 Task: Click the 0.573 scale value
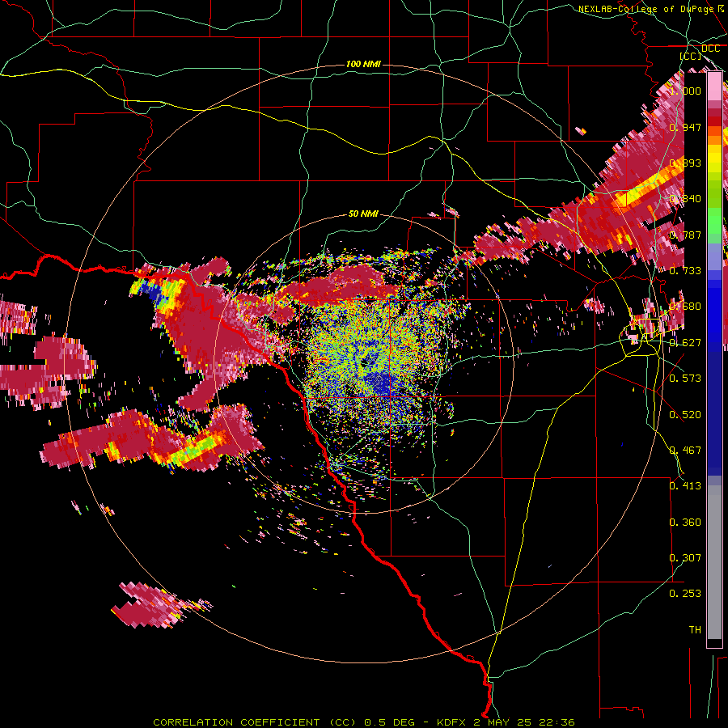pyautogui.click(x=685, y=379)
